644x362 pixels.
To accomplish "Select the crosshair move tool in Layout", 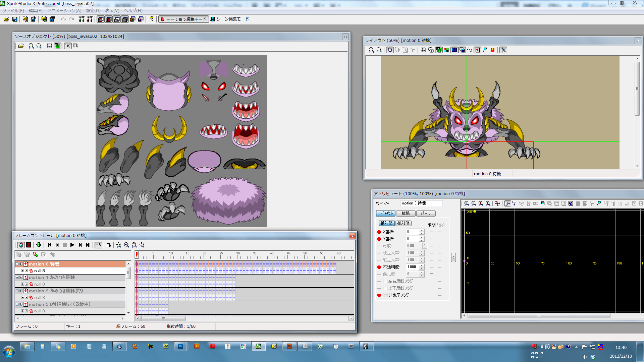I will (390, 50).
